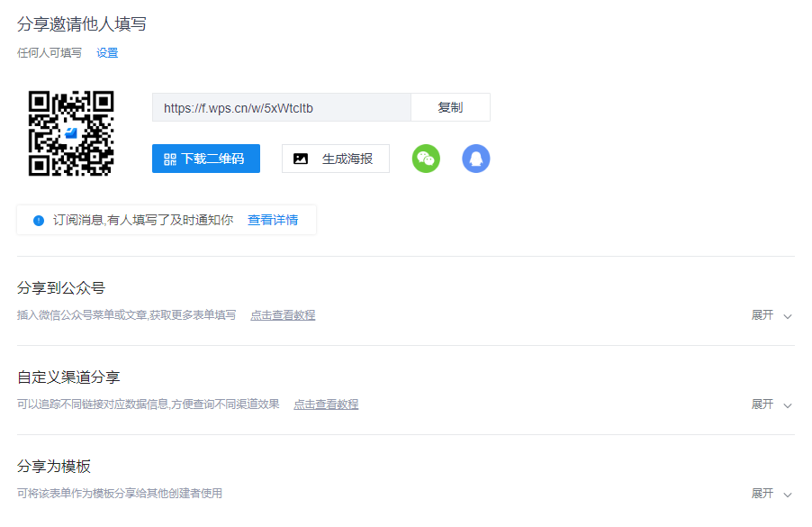Open 点击查看教程 under 自定义渠道分享
The height and width of the screenshot is (527, 812).
[326, 404]
